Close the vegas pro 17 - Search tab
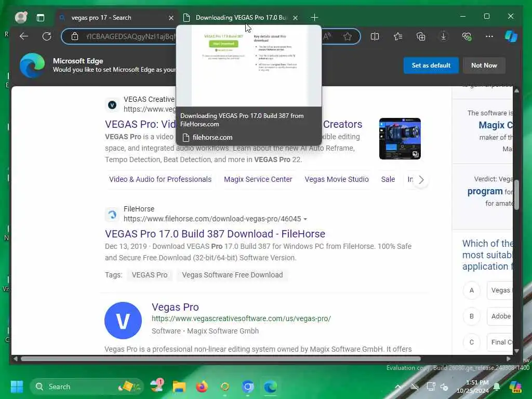The width and height of the screenshot is (532, 399). 171,18
